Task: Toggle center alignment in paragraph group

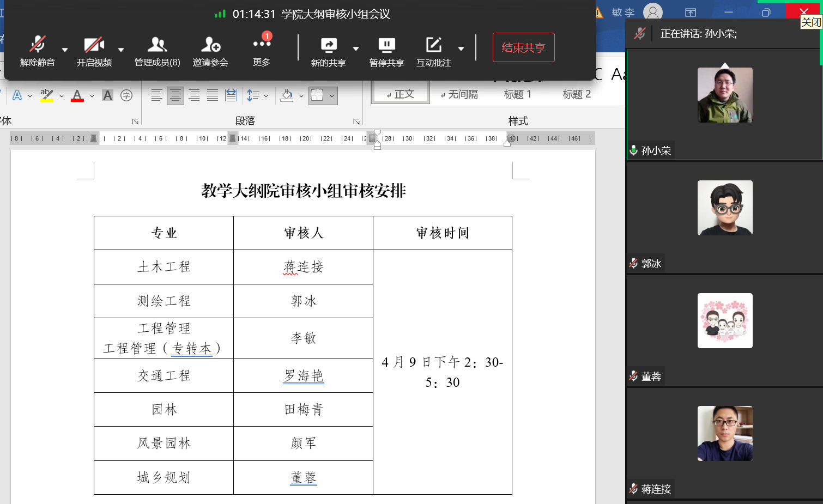Action: click(x=176, y=96)
